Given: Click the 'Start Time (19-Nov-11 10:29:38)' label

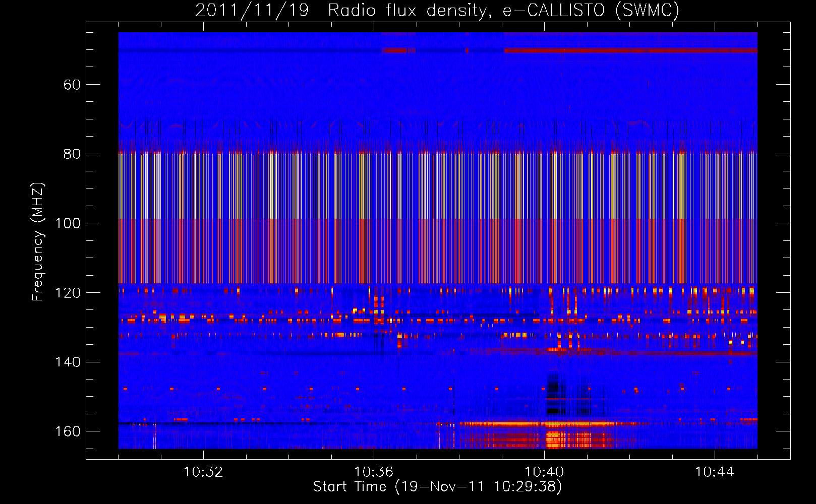Looking at the screenshot, I should click(437, 487).
